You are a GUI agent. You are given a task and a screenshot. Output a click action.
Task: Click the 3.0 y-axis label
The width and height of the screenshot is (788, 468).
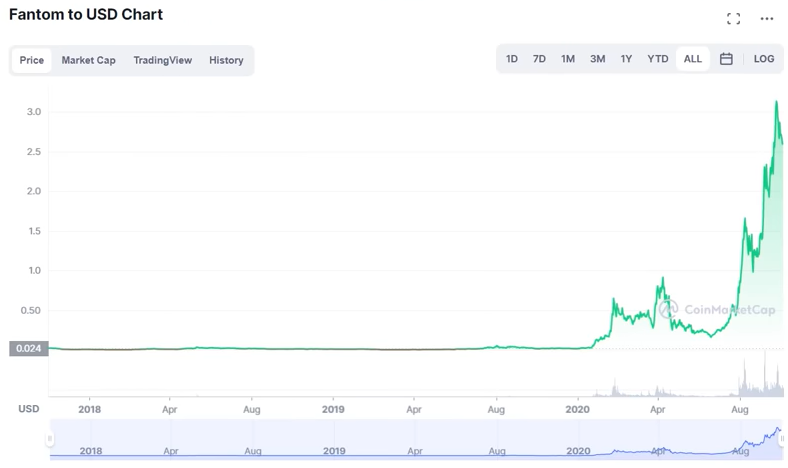coord(34,112)
